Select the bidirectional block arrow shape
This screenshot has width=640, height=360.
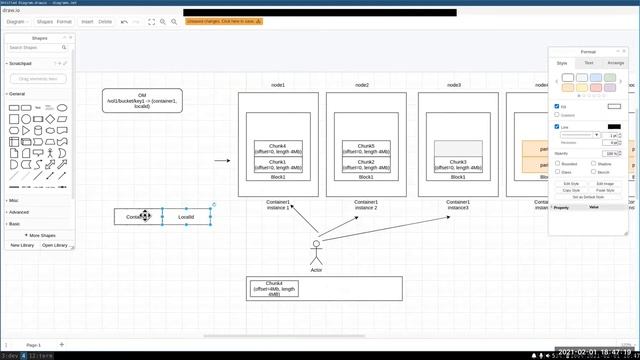click(x=50, y=164)
